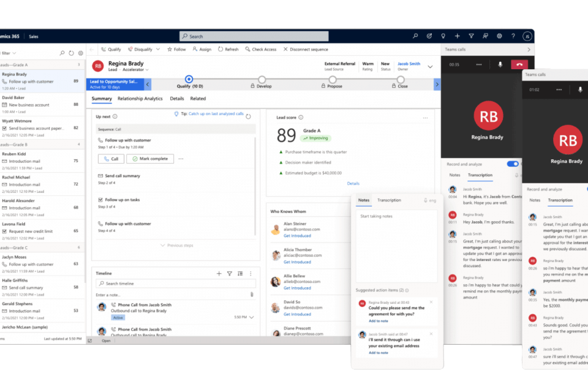588x392 pixels.
Task: Toggle the Record and analyze switch
Action: point(513,164)
